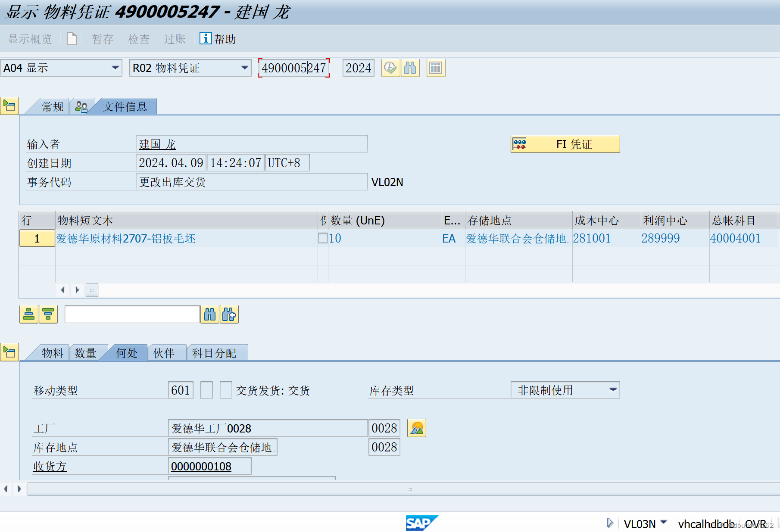The height and width of the screenshot is (532, 780).
Task: Click the execute icon next to fiscal year 2024
Action: (x=390, y=68)
